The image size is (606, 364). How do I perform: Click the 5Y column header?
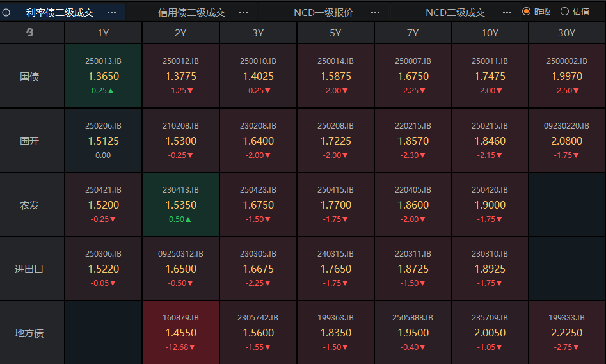(x=335, y=33)
